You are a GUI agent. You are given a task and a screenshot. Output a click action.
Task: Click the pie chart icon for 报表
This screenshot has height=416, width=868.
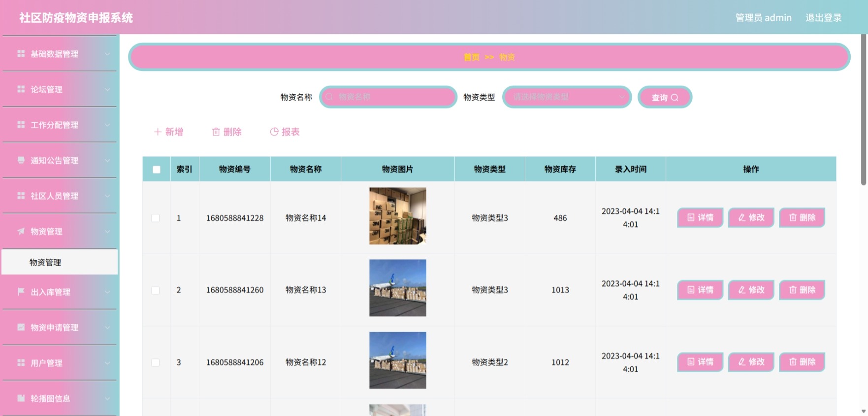[274, 132]
